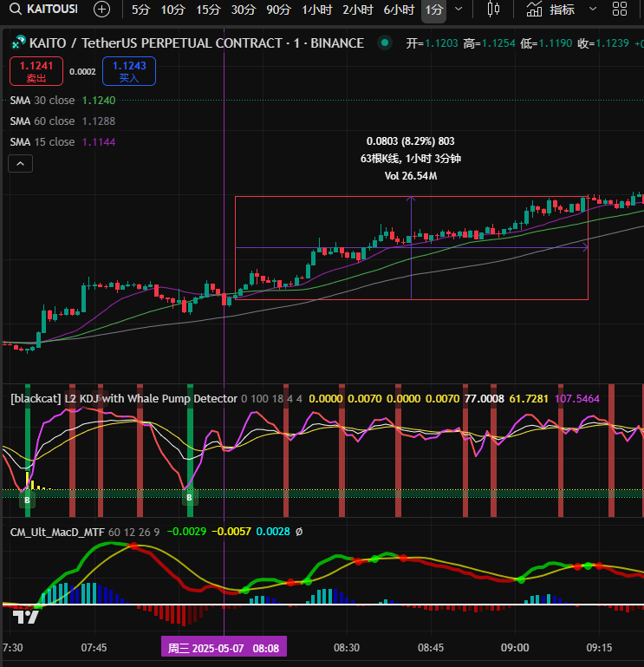Switch to the 30分 timeframe
This screenshot has height=667, width=644.
pyautogui.click(x=244, y=10)
